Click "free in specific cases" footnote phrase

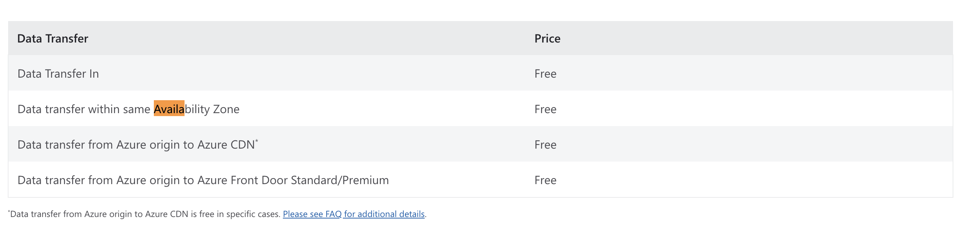coord(240,214)
